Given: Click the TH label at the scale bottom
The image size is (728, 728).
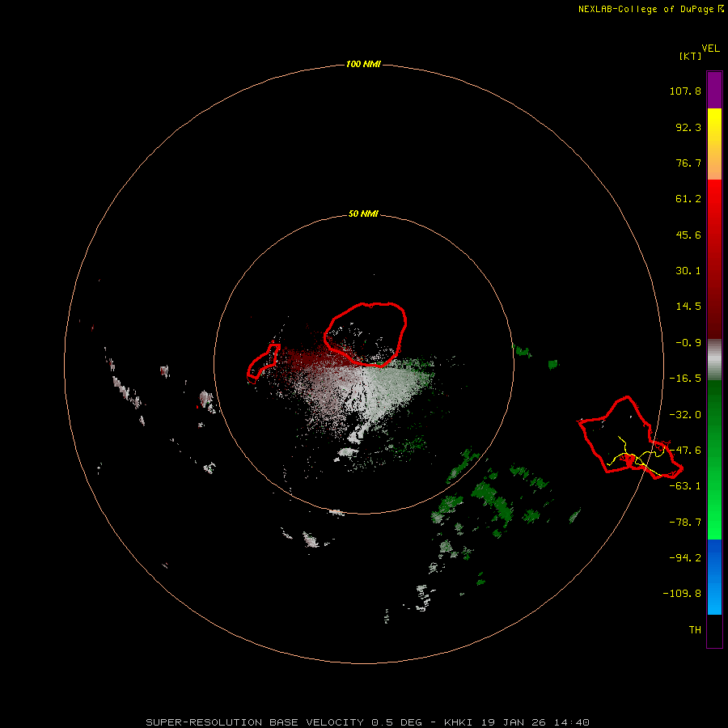Looking at the screenshot, I should pos(695,630).
